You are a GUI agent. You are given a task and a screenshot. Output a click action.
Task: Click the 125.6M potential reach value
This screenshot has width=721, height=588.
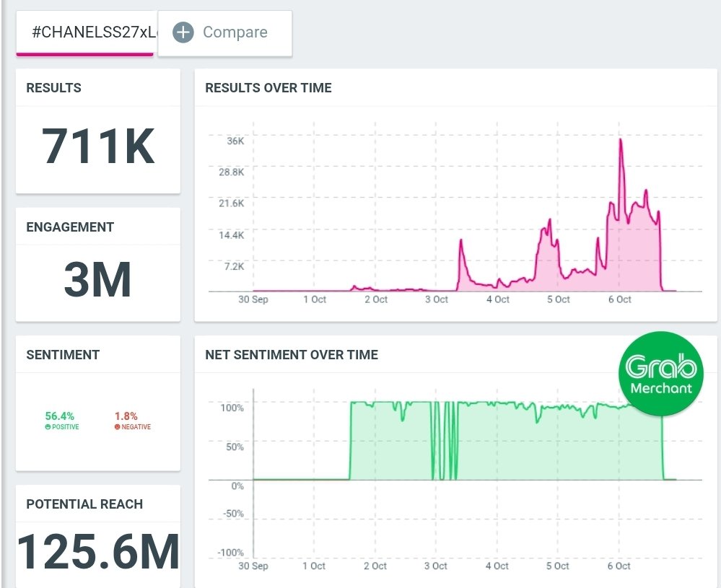click(98, 551)
